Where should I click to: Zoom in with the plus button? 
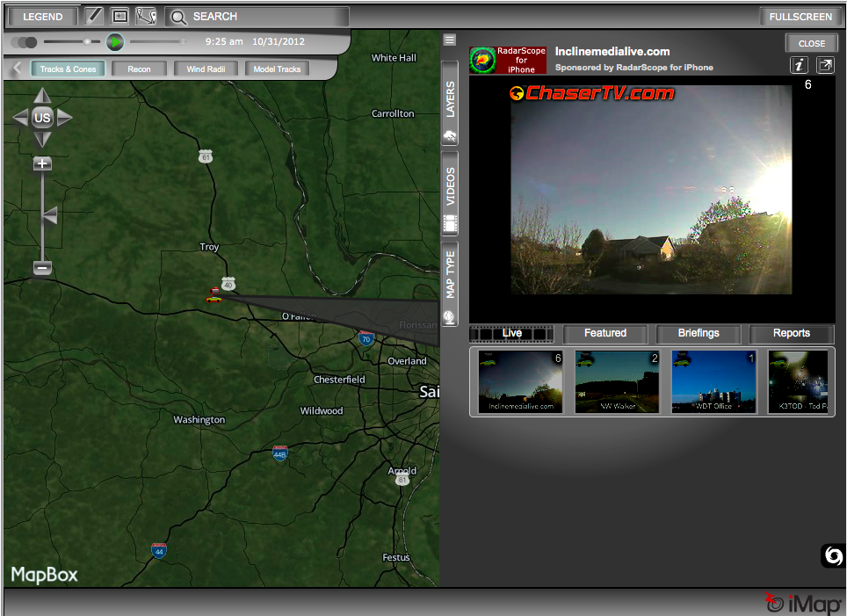[41, 163]
